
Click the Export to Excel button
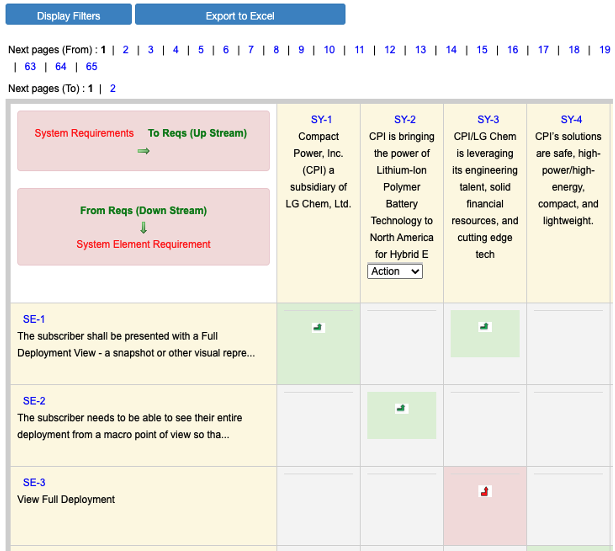240,15
